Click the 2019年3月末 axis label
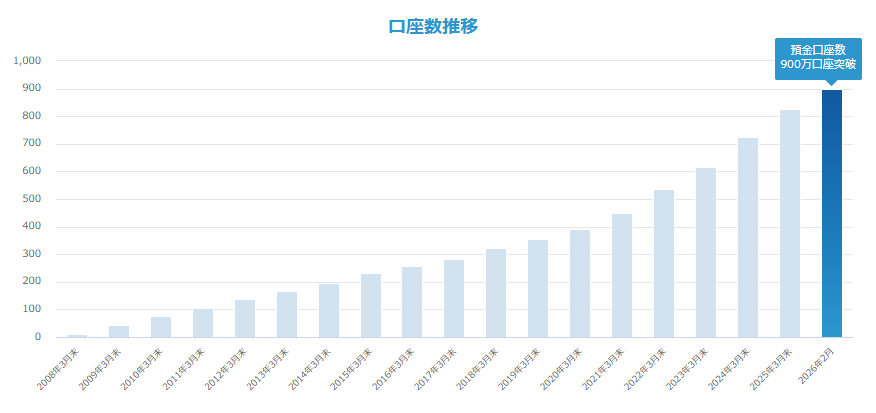 (520, 369)
